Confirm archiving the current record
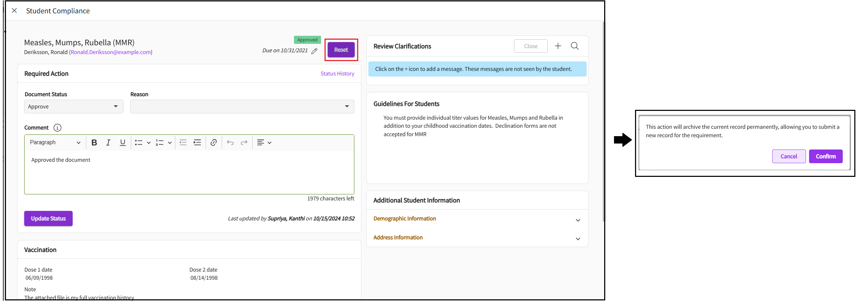The image size is (868, 306). click(826, 157)
